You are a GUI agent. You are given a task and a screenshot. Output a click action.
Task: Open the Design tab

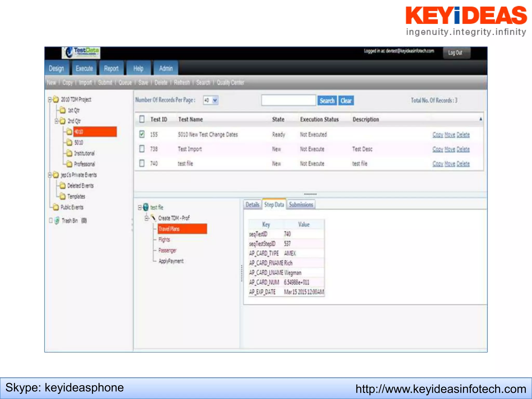coord(56,68)
